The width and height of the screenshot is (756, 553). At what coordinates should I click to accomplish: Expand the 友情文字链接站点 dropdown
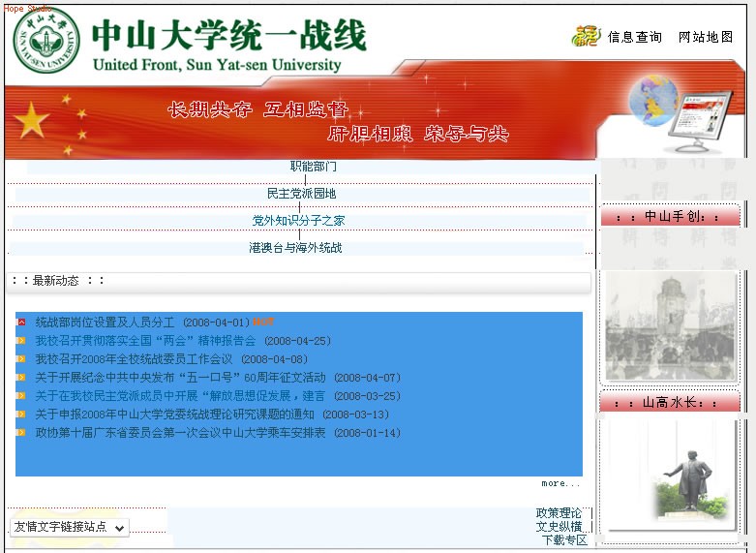[70, 527]
